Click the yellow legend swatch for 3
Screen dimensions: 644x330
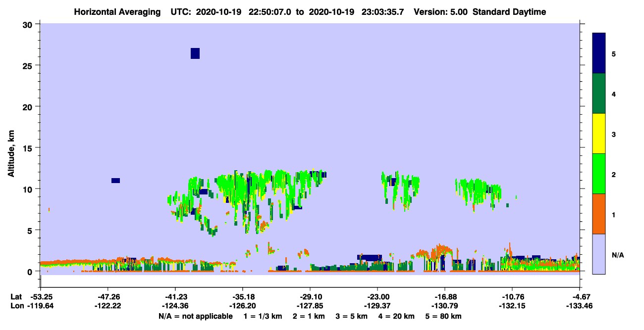(599, 134)
